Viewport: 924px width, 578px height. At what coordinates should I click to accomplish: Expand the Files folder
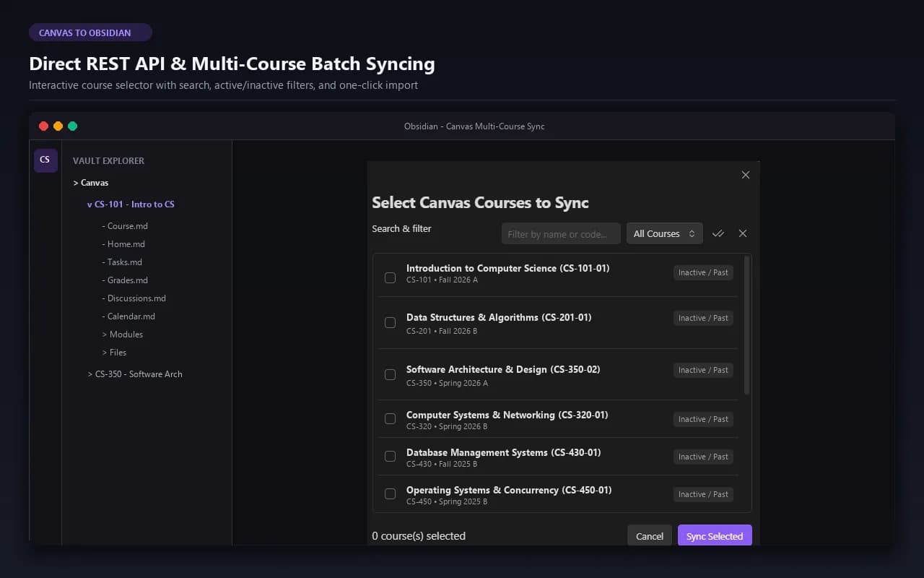pyautogui.click(x=114, y=353)
